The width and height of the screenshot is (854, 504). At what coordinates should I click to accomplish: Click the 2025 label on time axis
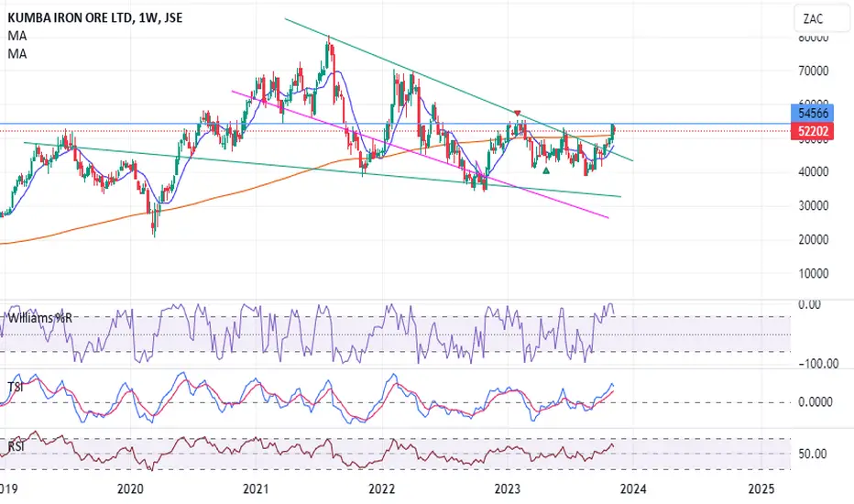tap(761, 488)
